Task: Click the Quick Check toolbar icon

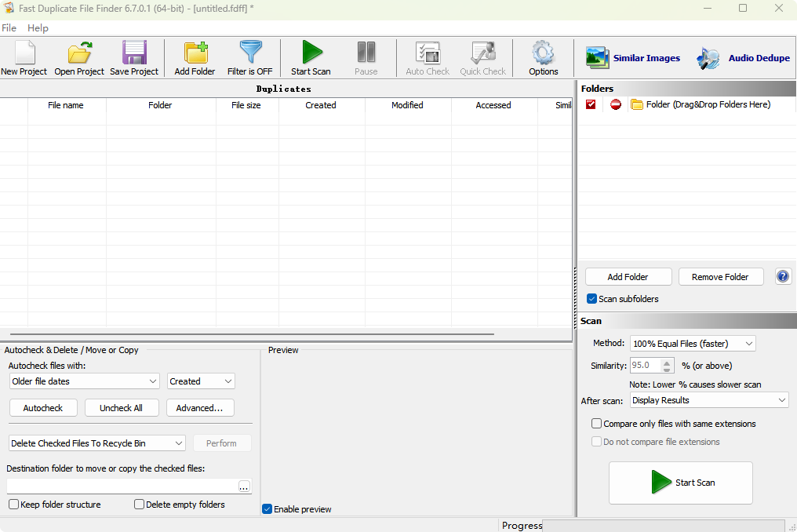Action: click(482, 57)
